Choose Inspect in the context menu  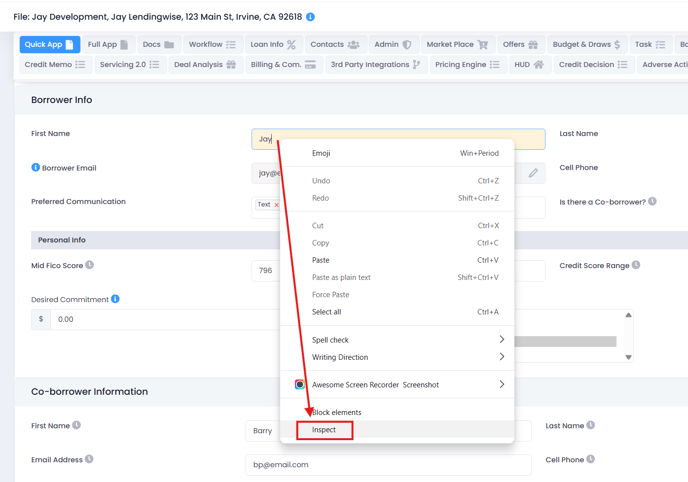(x=397, y=430)
